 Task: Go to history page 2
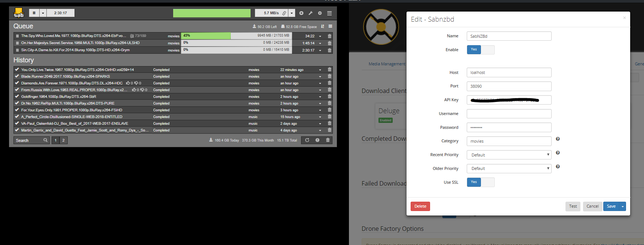click(64, 140)
